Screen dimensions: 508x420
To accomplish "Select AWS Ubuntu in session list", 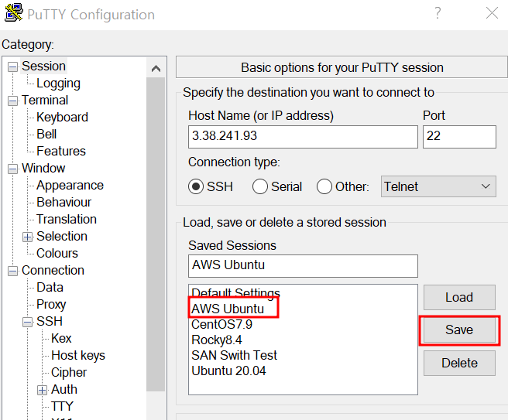I will 228,309.
